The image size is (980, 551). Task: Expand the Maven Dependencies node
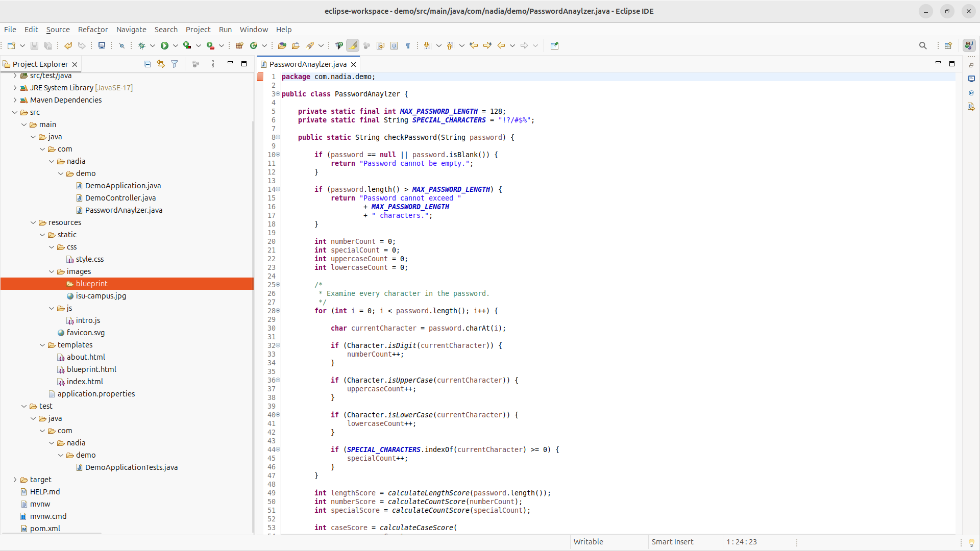click(x=15, y=100)
